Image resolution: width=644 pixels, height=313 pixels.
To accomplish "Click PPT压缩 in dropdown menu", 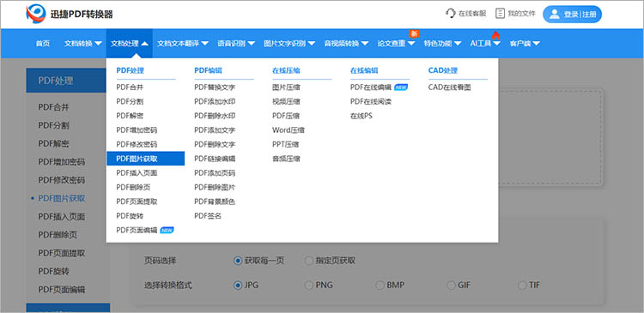I will [285, 144].
